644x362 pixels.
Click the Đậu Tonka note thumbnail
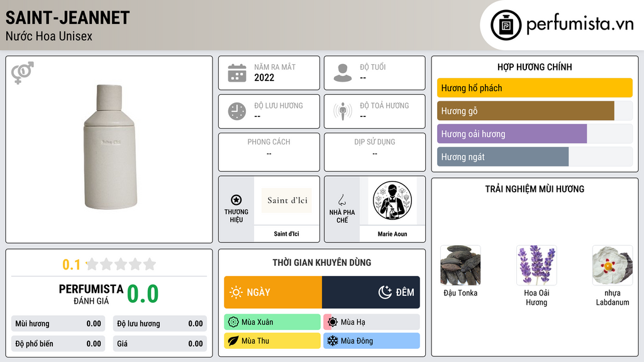[x=460, y=265]
